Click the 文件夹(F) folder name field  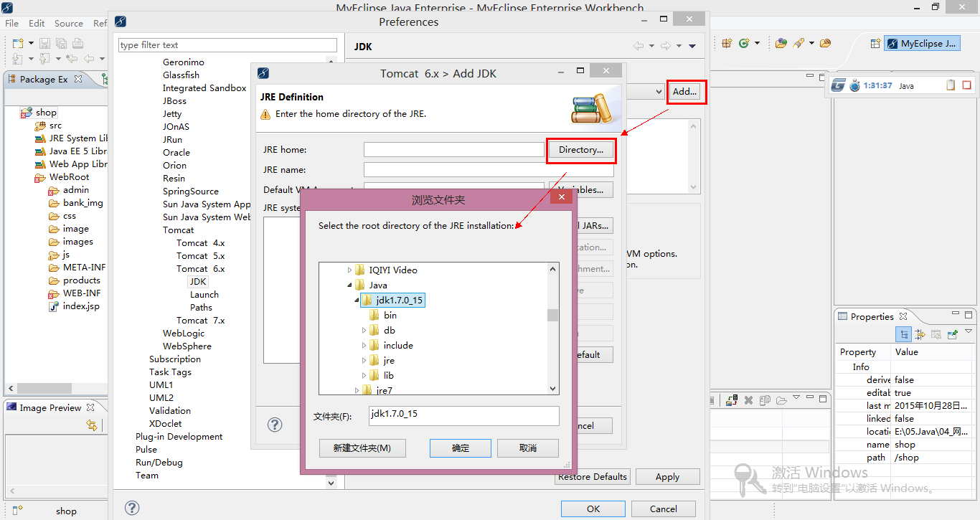[464, 416]
